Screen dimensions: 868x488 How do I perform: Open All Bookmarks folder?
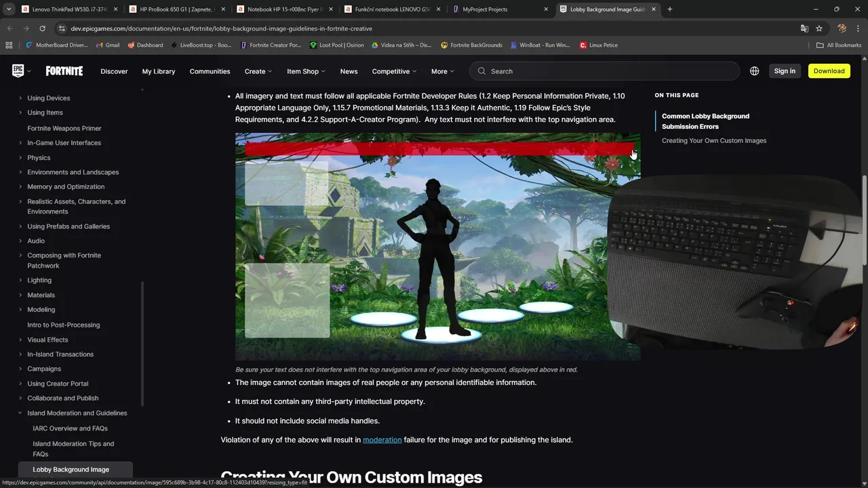click(x=839, y=45)
